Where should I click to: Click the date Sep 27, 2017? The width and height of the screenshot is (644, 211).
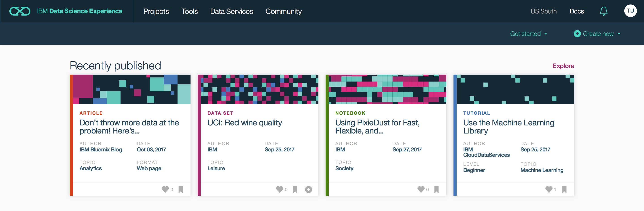coord(407,150)
